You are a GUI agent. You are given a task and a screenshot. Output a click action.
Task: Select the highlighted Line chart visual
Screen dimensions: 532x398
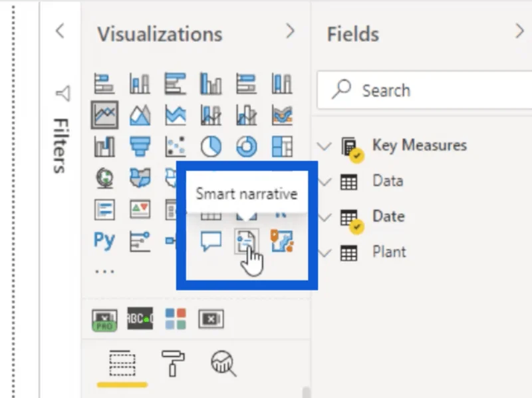click(x=104, y=114)
